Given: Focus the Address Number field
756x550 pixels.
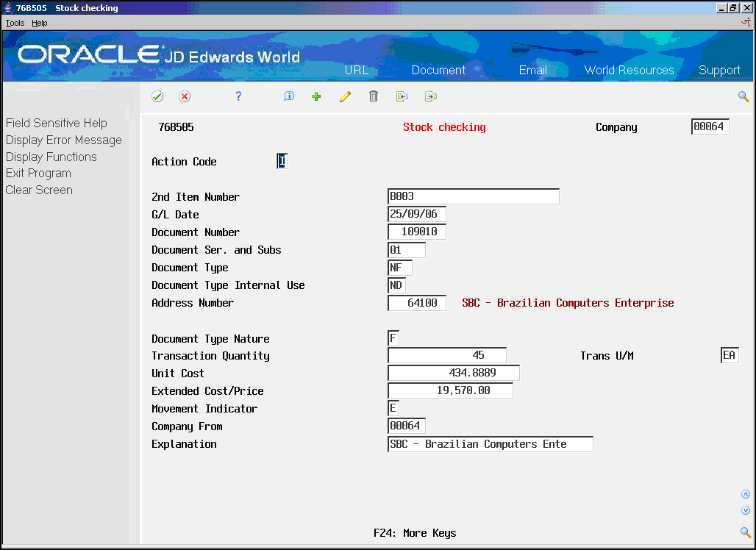Looking at the screenshot, I should click(416, 303).
